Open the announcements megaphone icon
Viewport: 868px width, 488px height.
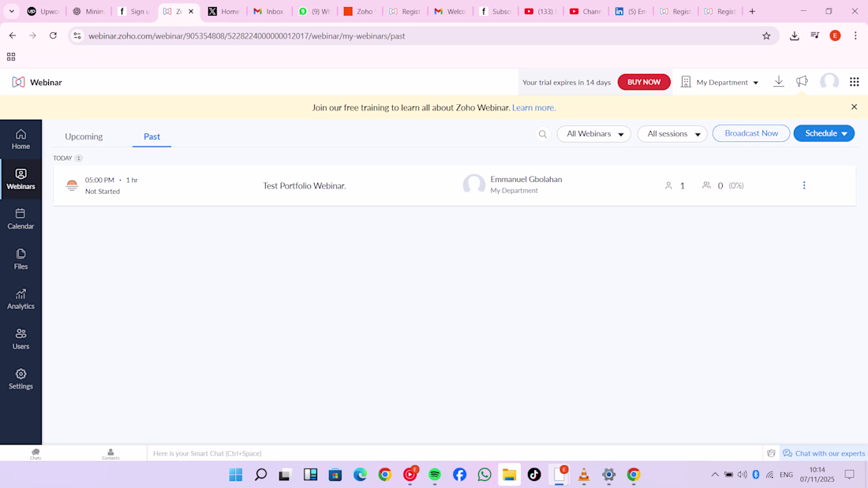point(803,81)
